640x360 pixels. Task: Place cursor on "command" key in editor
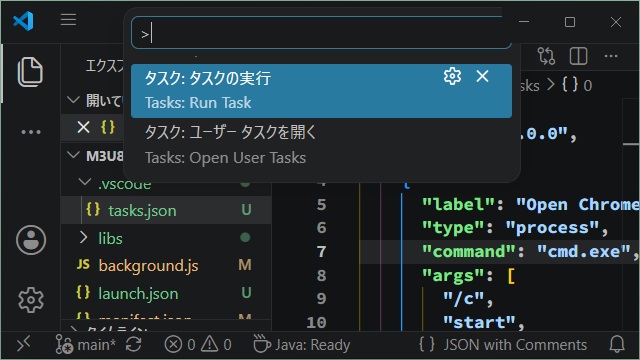pyautogui.click(x=469, y=251)
